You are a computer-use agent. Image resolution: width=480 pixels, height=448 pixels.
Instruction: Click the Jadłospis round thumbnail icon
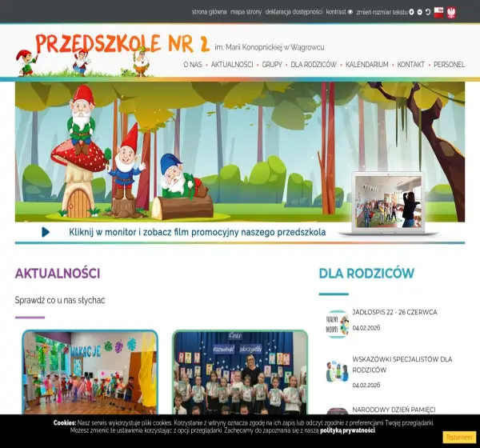tap(337, 324)
